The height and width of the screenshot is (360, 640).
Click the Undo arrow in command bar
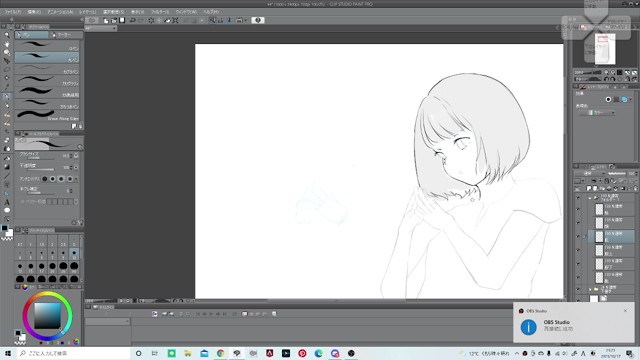click(x=133, y=20)
